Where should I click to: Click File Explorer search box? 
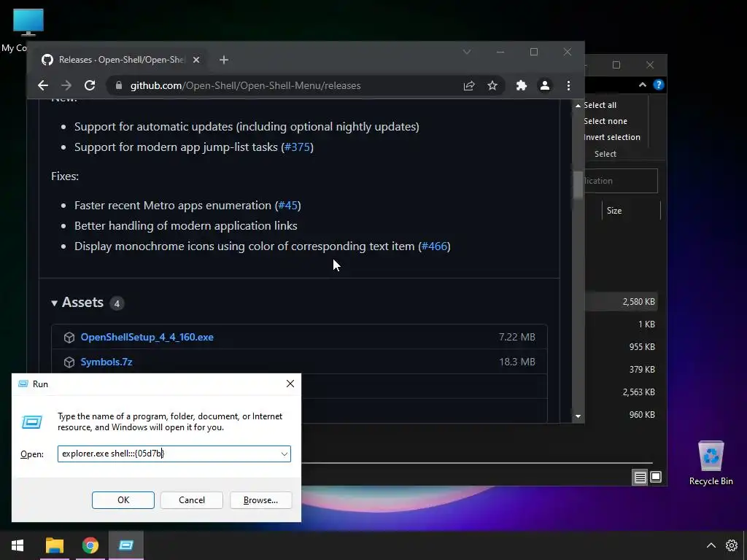click(621, 181)
